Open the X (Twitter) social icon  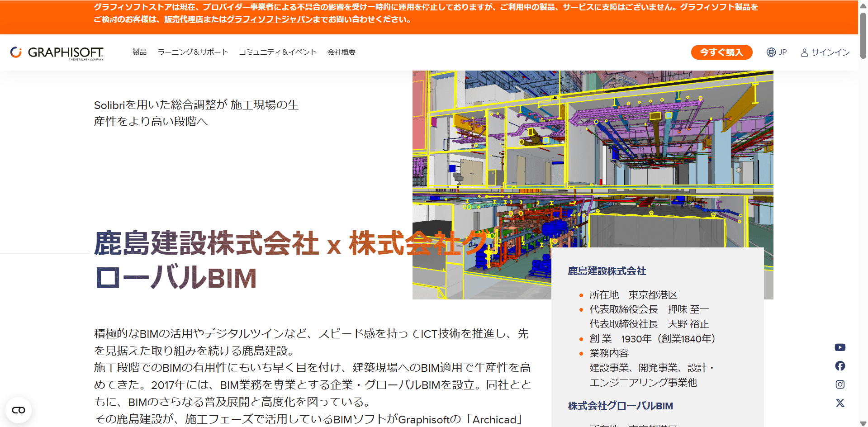pyautogui.click(x=840, y=403)
